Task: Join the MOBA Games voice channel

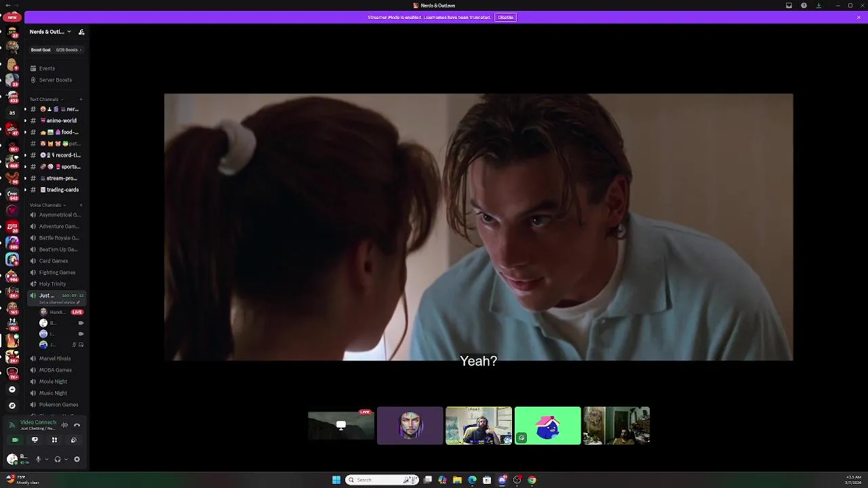Action: (56, 370)
